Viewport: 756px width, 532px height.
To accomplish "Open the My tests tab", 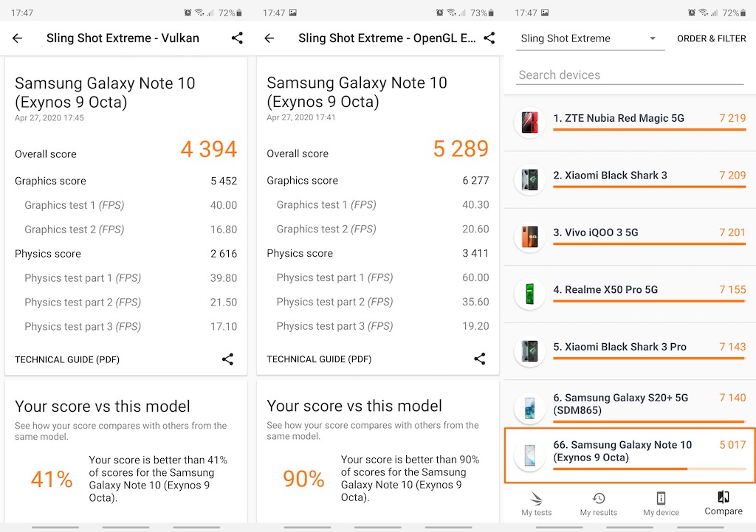I will click(x=537, y=503).
